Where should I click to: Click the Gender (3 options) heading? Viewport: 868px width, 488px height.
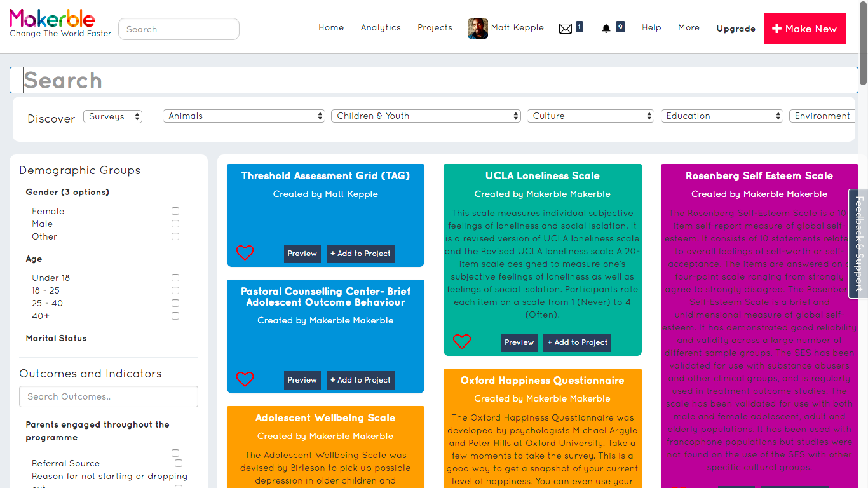coord(67,192)
